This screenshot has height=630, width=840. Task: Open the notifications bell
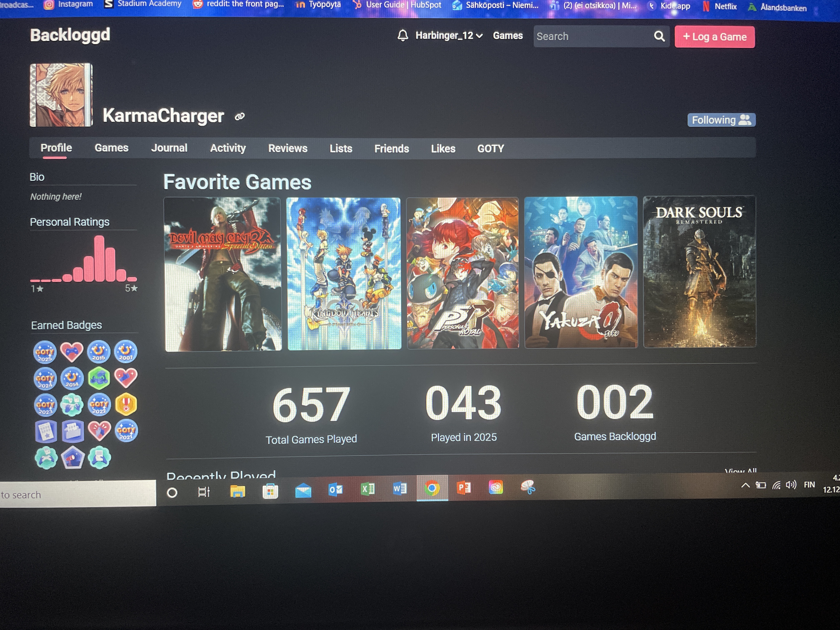[402, 36]
